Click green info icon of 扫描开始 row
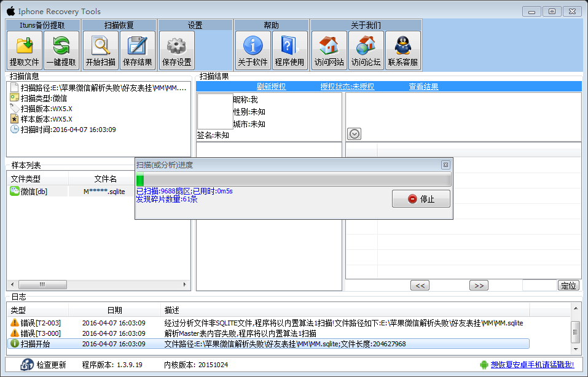The image size is (588, 377). click(15, 344)
